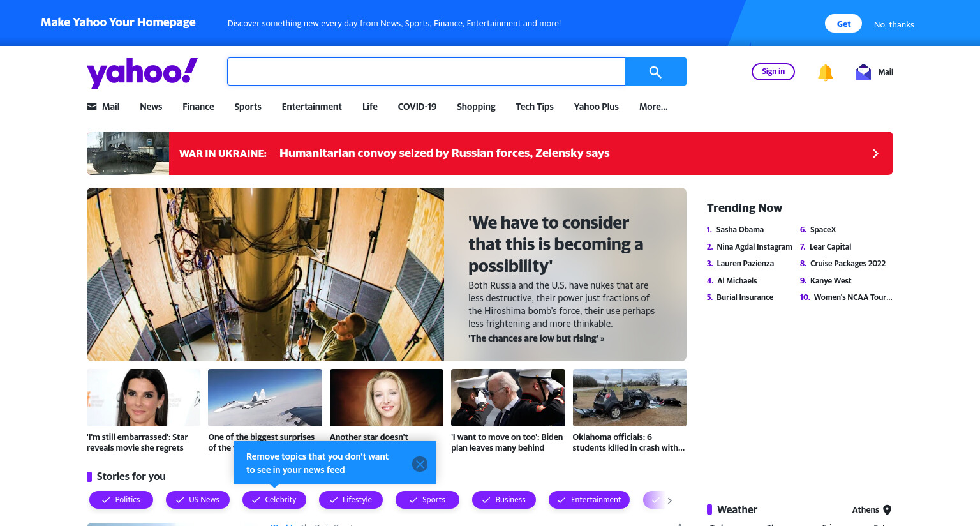This screenshot has height=526, width=980.
Task: Open the Shopping tab
Action: pos(476,107)
